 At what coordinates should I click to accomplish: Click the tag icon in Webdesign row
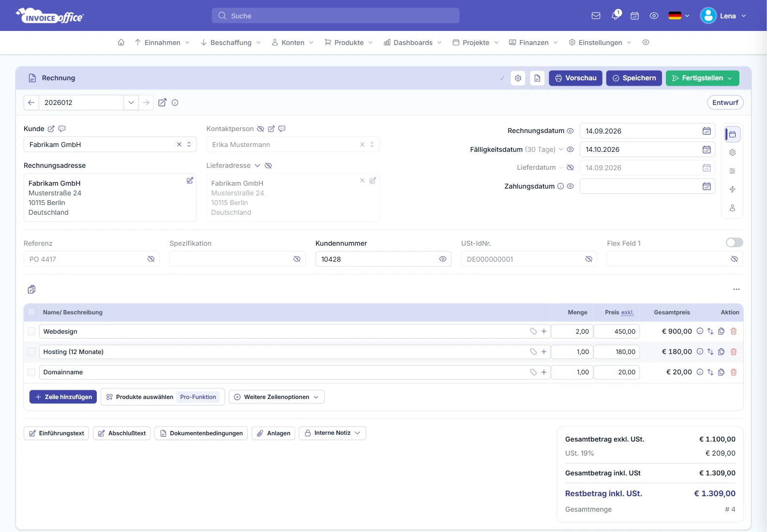533,331
